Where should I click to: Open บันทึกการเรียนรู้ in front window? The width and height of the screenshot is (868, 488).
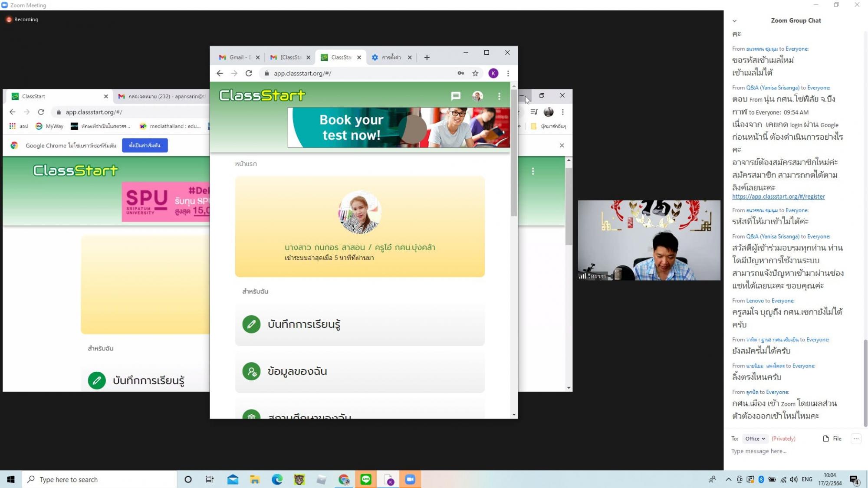click(360, 324)
